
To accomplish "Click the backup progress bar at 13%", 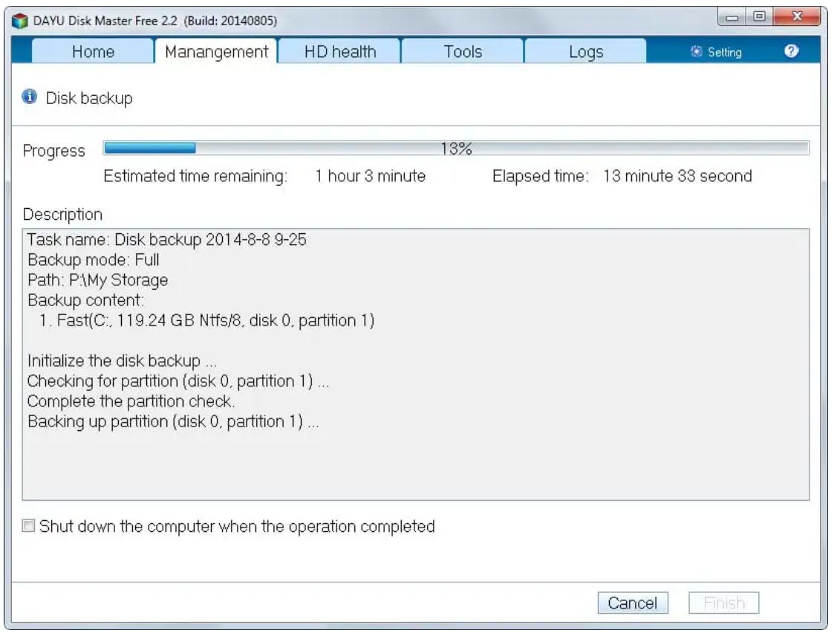I will 456,149.
